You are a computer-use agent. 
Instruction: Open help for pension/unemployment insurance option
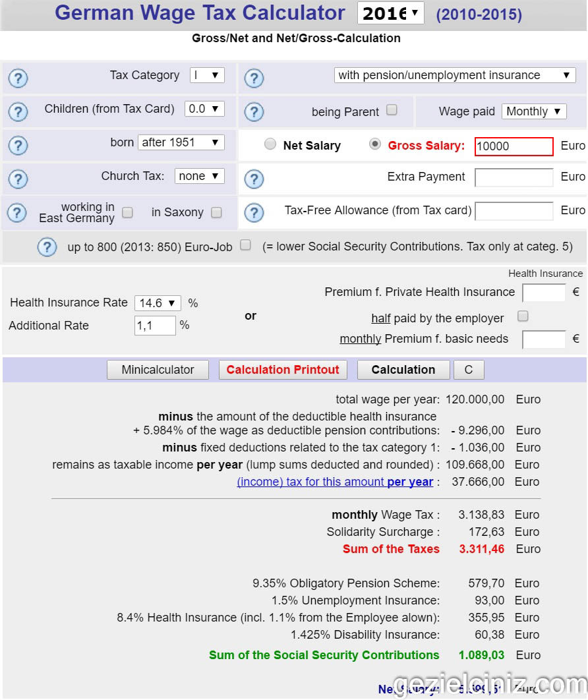[x=254, y=78]
